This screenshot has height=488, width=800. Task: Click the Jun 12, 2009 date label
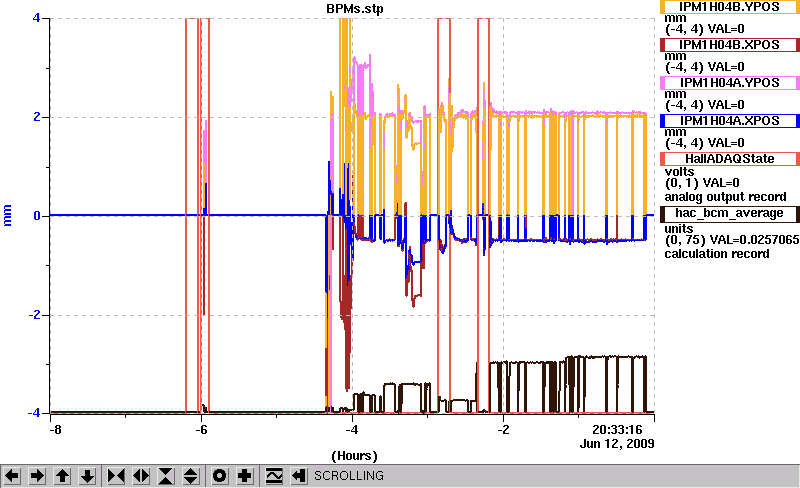pos(617,443)
